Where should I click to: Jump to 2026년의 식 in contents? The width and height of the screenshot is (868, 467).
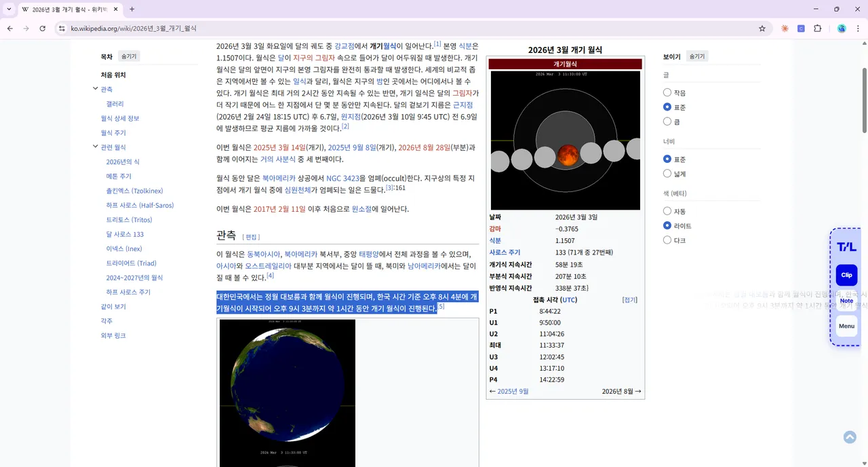pyautogui.click(x=123, y=162)
